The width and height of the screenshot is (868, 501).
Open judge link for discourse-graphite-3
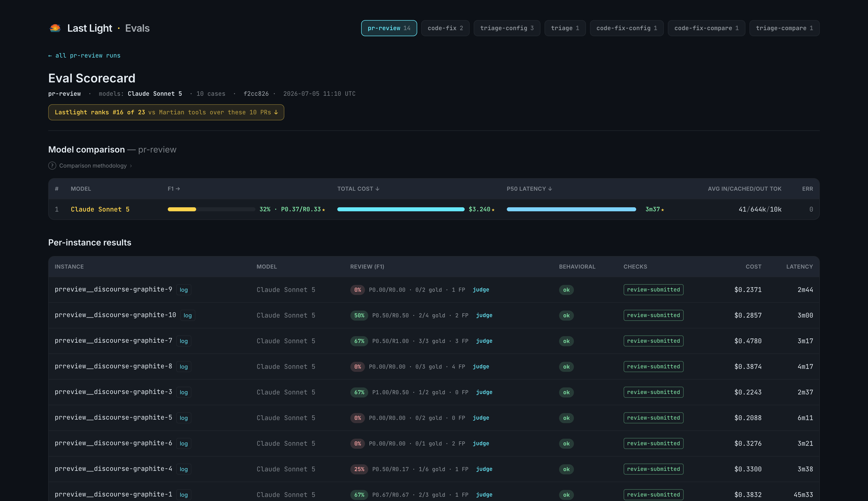[484, 392]
